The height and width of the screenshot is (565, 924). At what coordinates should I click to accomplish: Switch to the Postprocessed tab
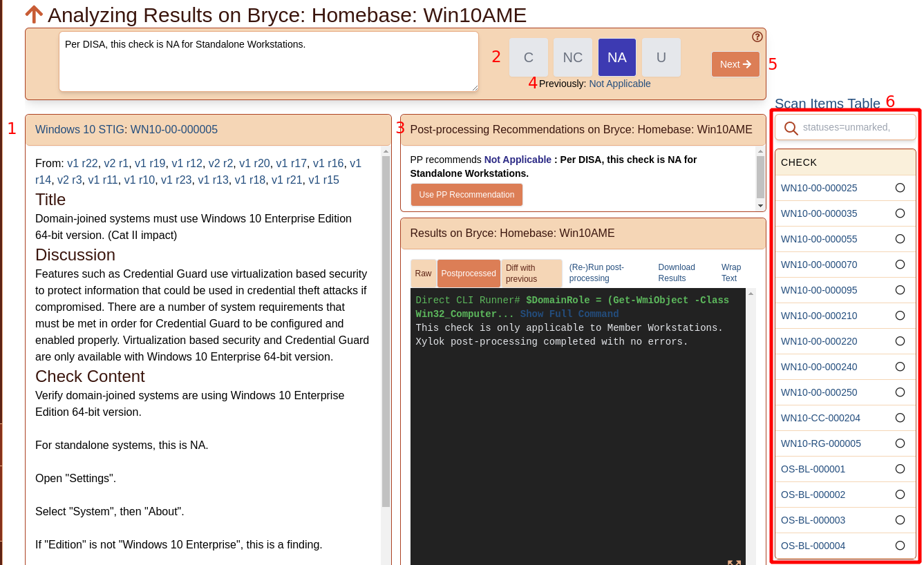[x=469, y=274]
